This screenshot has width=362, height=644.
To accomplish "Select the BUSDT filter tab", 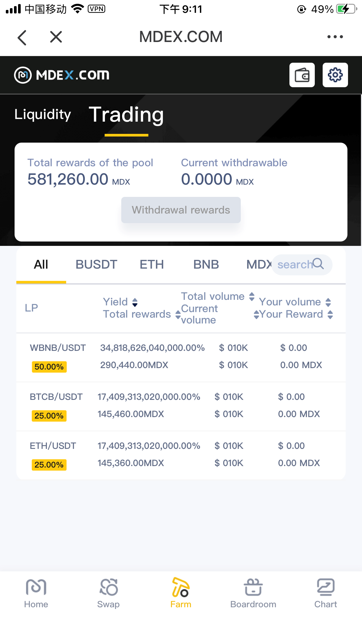I will pyautogui.click(x=96, y=265).
